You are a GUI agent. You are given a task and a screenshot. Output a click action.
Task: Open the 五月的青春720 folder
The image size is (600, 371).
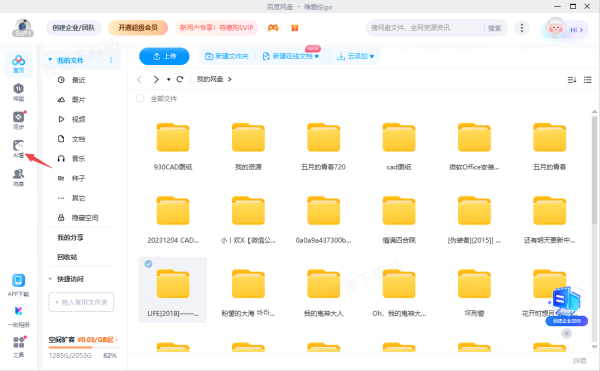coord(323,145)
